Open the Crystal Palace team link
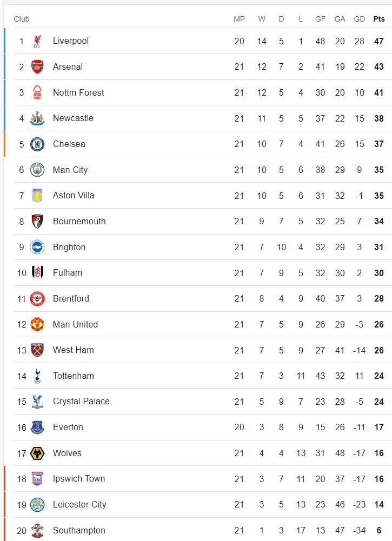The height and width of the screenshot is (541, 392). click(x=81, y=402)
